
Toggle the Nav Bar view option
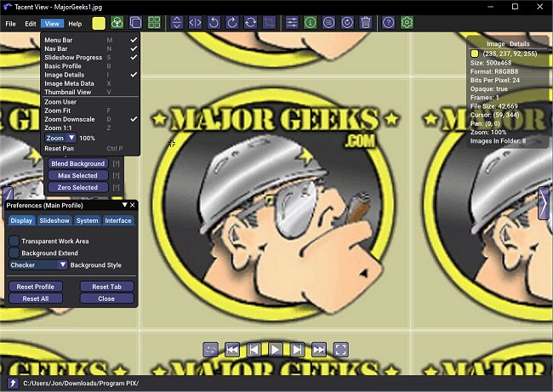pyautogui.click(x=90, y=48)
